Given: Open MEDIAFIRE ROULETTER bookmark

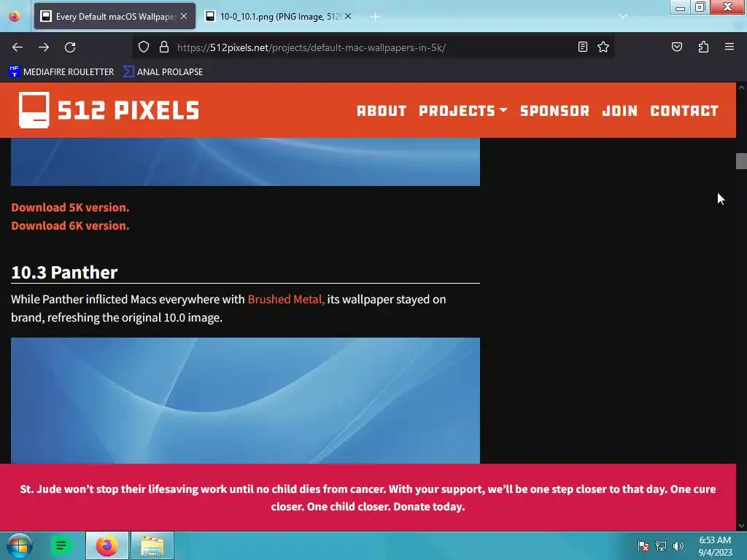Looking at the screenshot, I should tap(61, 72).
